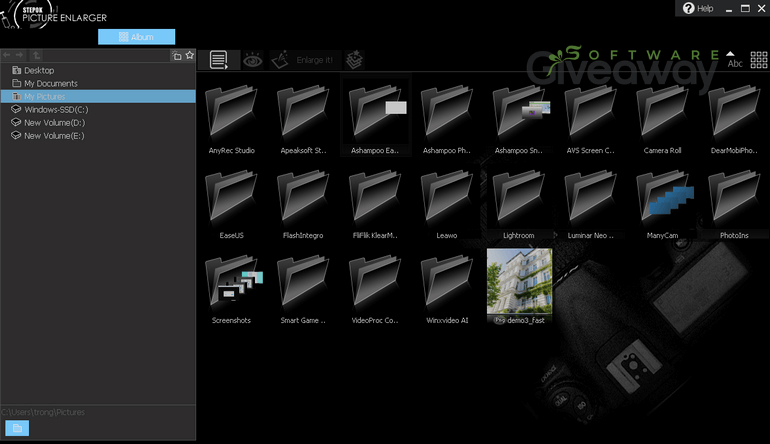Click the Enlarge it! button
770x444 pixels.
coord(303,60)
